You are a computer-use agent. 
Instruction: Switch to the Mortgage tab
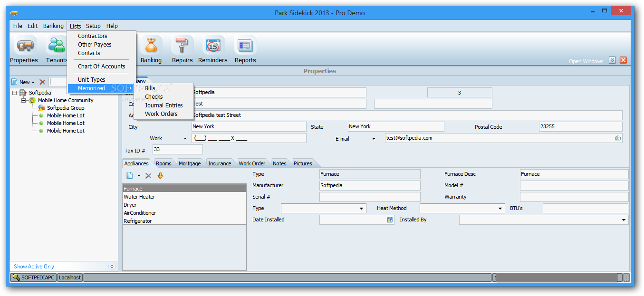pyautogui.click(x=190, y=163)
